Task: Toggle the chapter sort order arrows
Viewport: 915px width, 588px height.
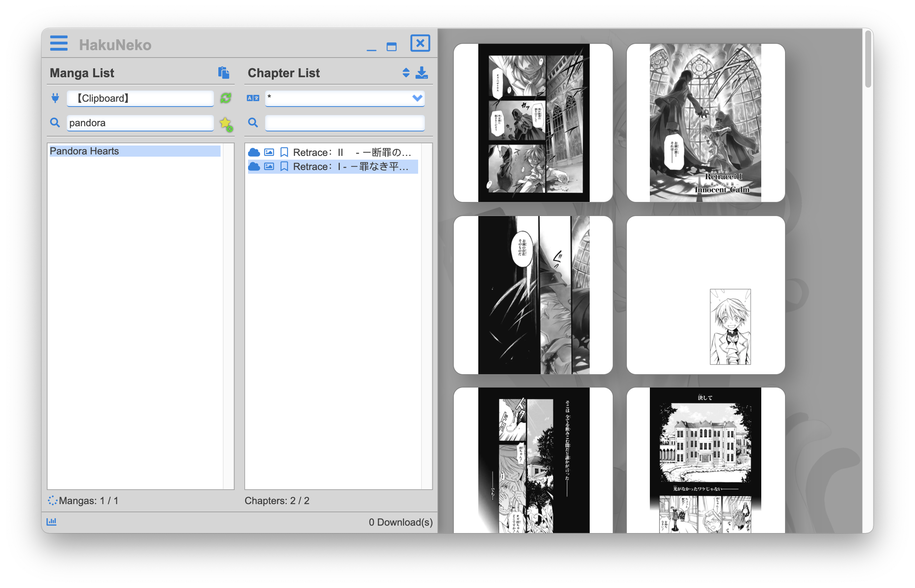Action: (x=406, y=72)
